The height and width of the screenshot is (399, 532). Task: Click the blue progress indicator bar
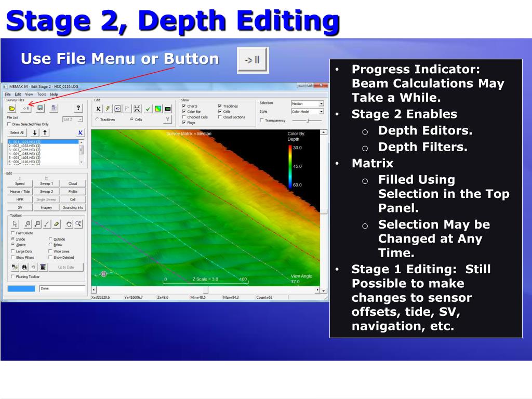(x=21, y=288)
